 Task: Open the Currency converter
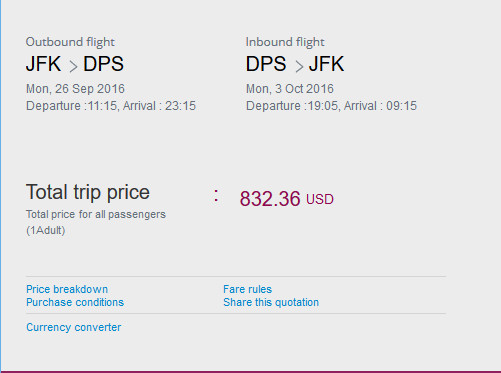coord(74,327)
